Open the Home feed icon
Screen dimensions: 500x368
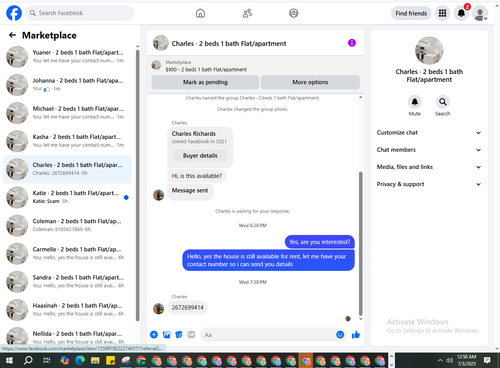[200, 13]
